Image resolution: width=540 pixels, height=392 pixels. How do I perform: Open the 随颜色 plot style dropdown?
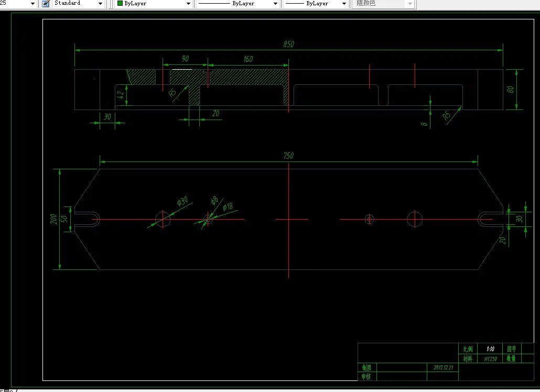410,4
